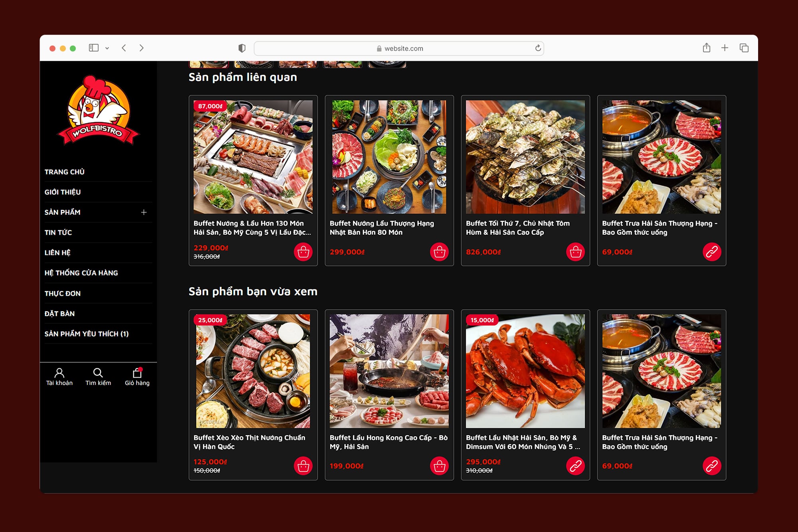
Task: Go to the TRANG CHỦ menu item
Action: pyautogui.click(x=65, y=172)
